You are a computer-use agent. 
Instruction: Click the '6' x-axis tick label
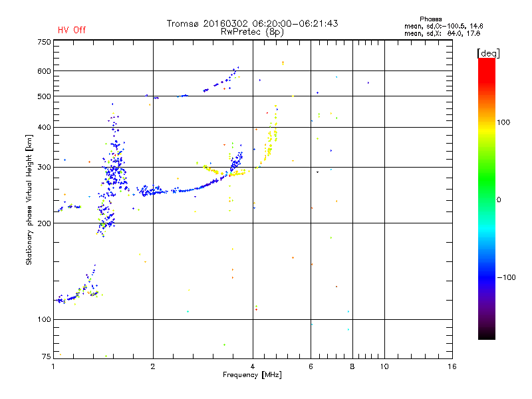pyautogui.click(x=311, y=366)
